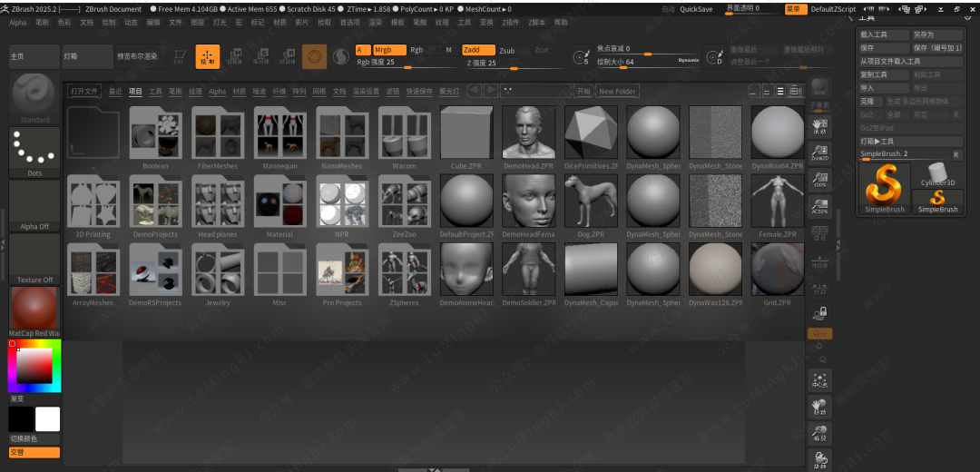
Task: Open the Alpha menu in the menu bar
Action: click(17, 22)
